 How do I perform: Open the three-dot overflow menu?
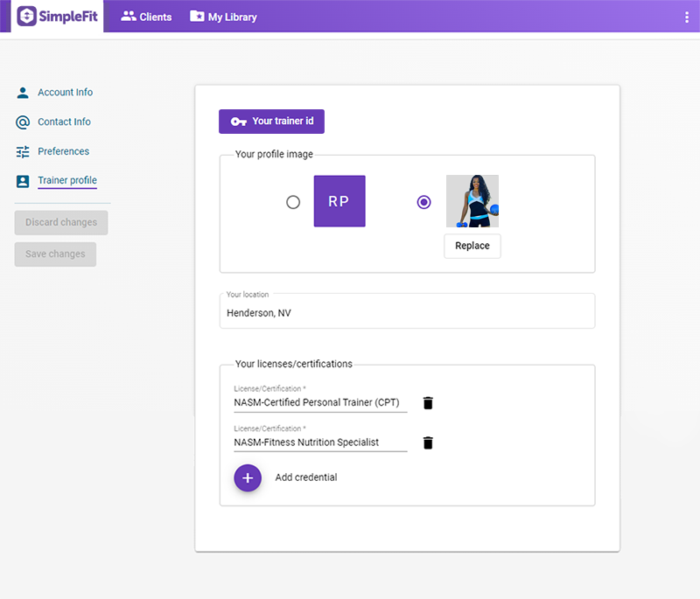click(686, 17)
